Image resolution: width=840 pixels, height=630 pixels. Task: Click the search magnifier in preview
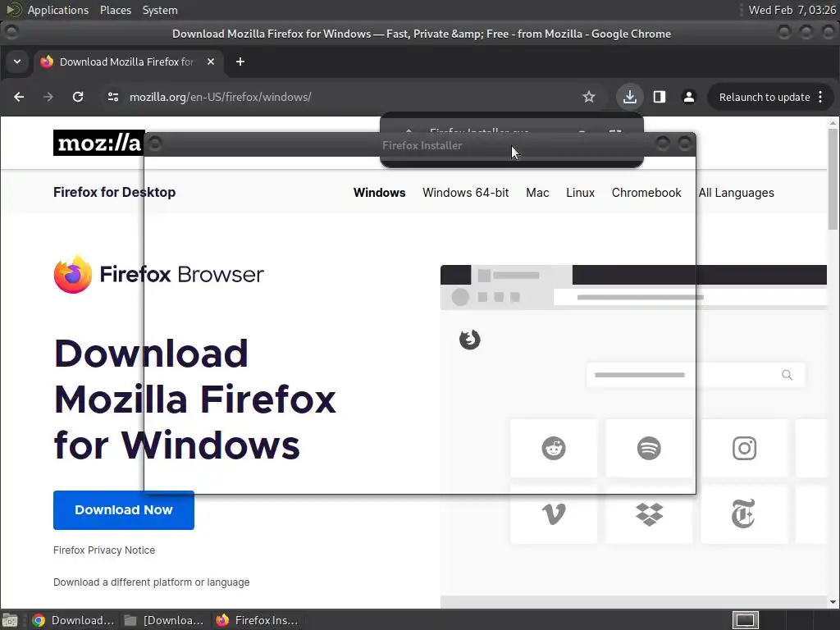[x=787, y=375]
